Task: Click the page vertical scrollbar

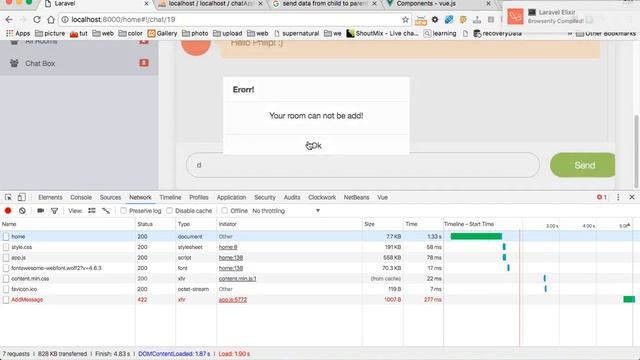Action: click(x=636, y=151)
